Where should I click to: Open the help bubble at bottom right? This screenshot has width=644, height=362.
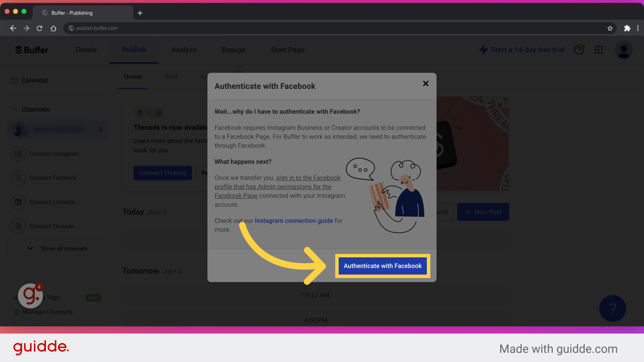[612, 308]
